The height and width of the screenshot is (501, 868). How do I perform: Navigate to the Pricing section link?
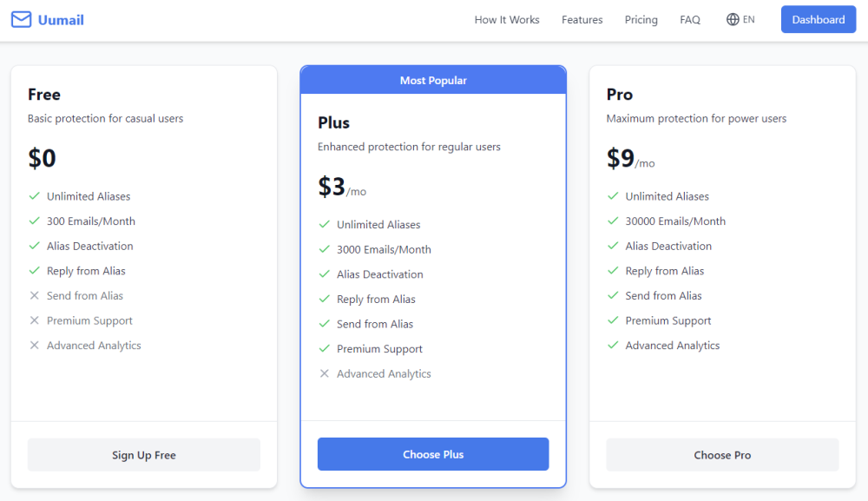(641, 20)
